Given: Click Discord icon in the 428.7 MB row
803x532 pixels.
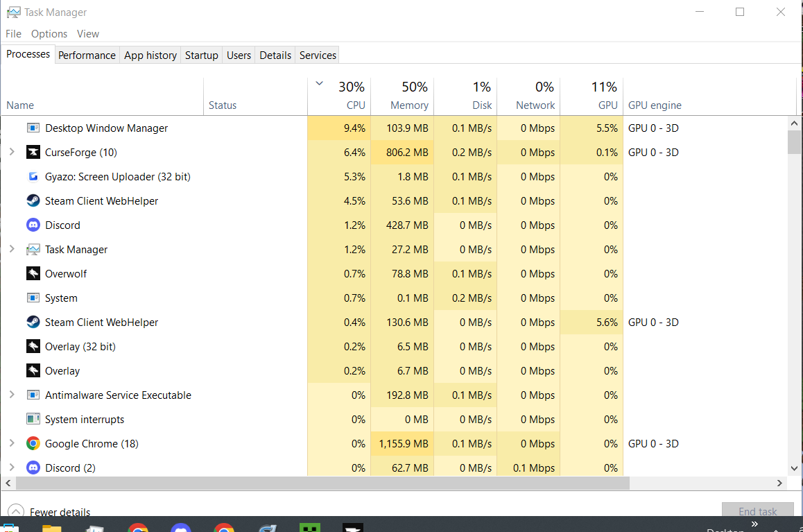Looking at the screenshot, I should click(33, 225).
